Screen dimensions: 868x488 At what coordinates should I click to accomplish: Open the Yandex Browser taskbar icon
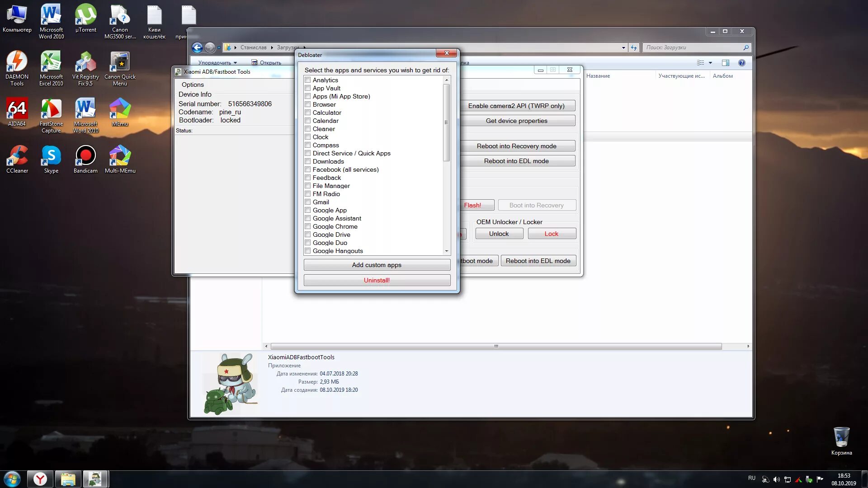[40, 479]
